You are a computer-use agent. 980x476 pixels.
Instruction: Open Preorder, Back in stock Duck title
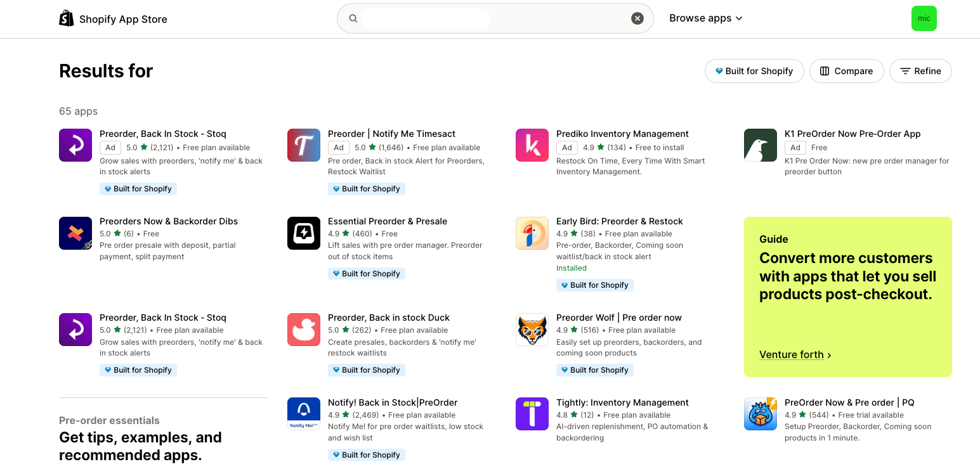(389, 318)
